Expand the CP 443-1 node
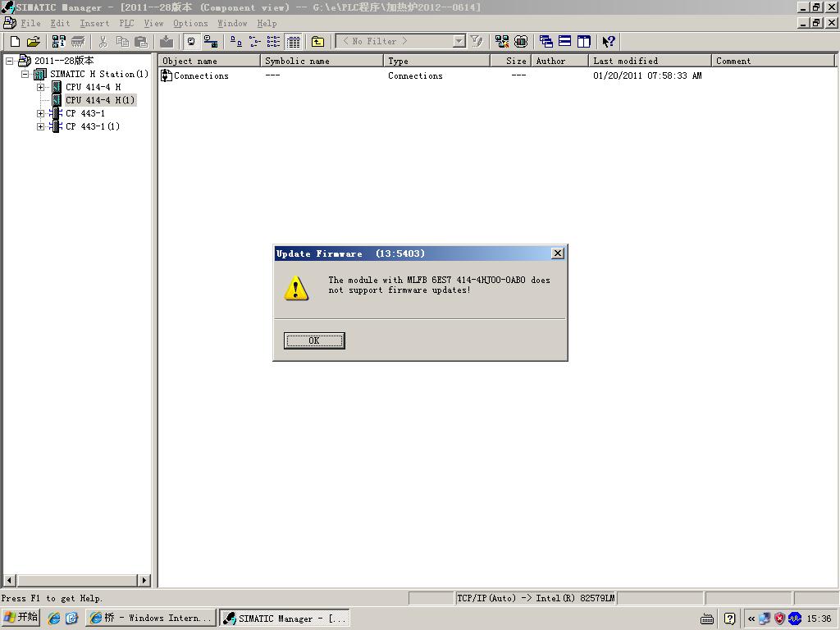The image size is (840, 630). (40, 113)
